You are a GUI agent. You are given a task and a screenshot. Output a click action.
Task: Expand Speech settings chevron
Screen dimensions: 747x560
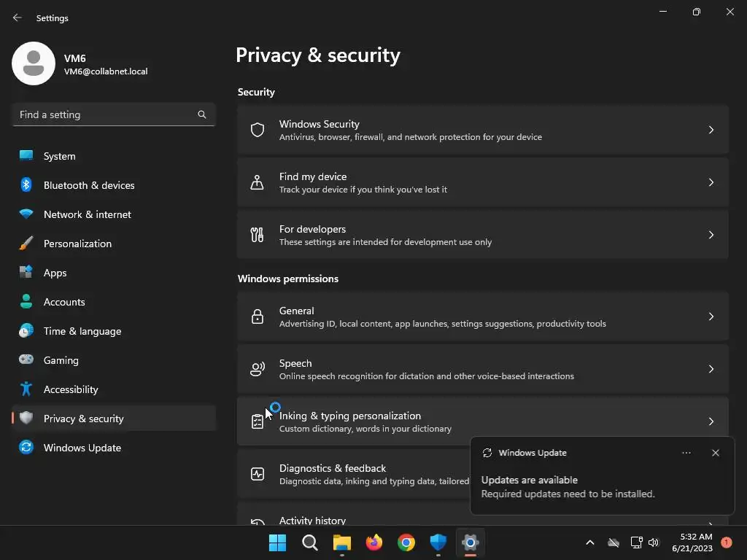711,369
